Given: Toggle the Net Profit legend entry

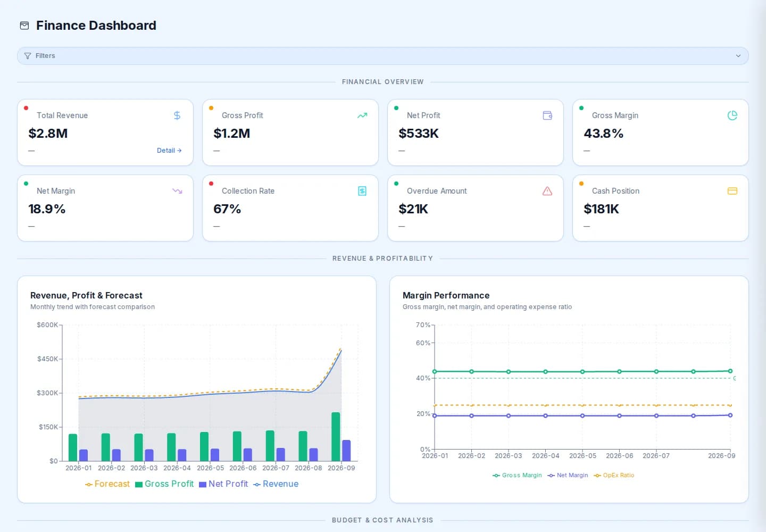Looking at the screenshot, I should click(x=223, y=484).
